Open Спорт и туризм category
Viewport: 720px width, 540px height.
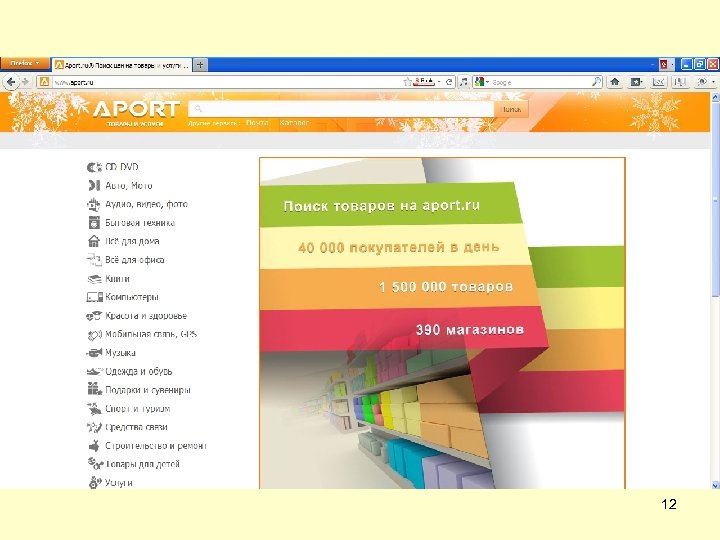138,408
